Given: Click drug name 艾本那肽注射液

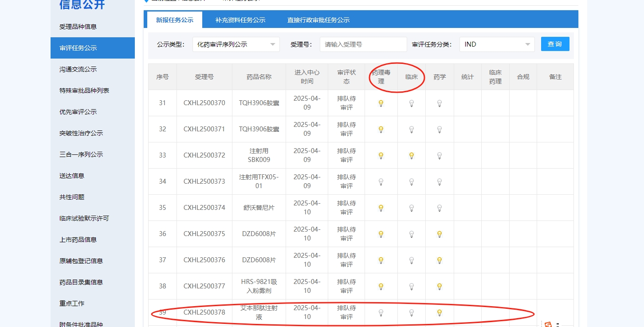Looking at the screenshot, I should click(259, 312).
